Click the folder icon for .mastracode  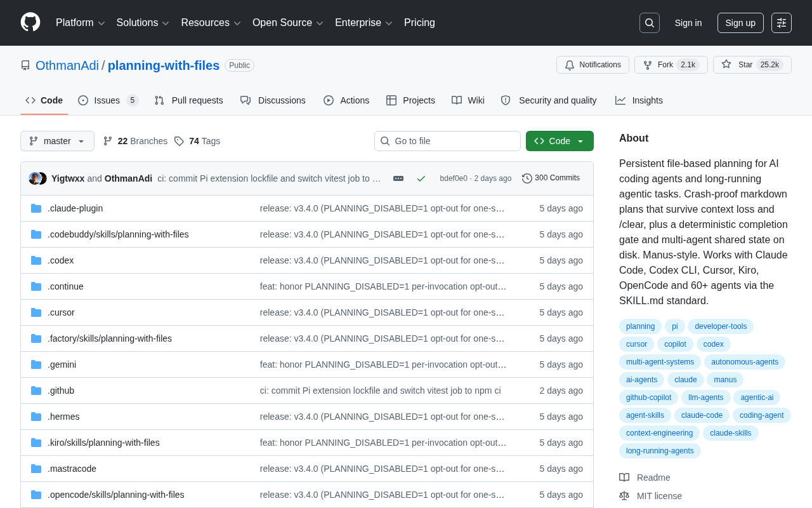coord(36,469)
